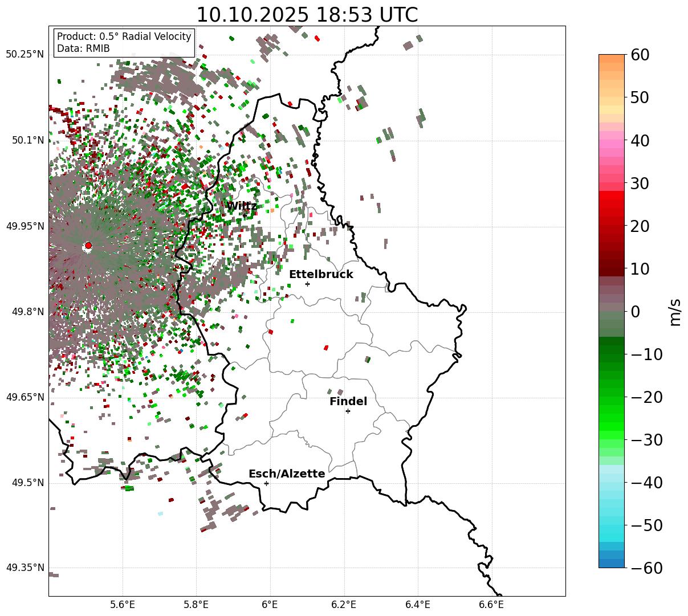Click the pink colorbar segment near 40
Viewport: 688px width, 616px height.
click(x=612, y=140)
